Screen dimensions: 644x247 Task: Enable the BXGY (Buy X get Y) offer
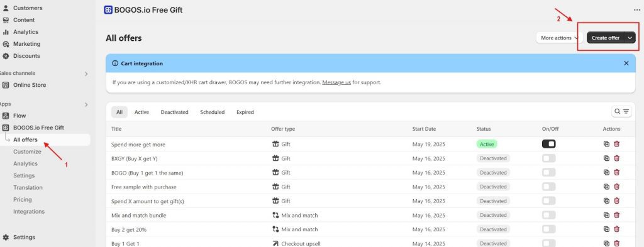(548, 158)
